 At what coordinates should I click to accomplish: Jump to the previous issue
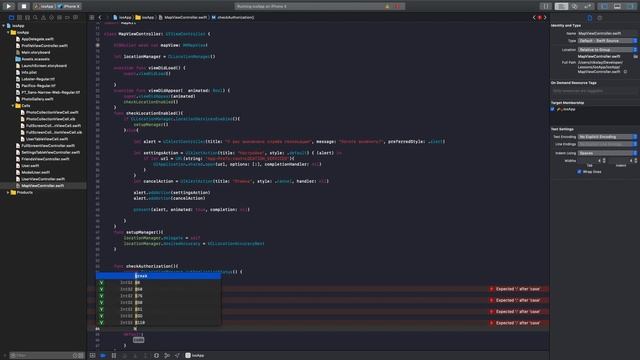tap(534, 18)
